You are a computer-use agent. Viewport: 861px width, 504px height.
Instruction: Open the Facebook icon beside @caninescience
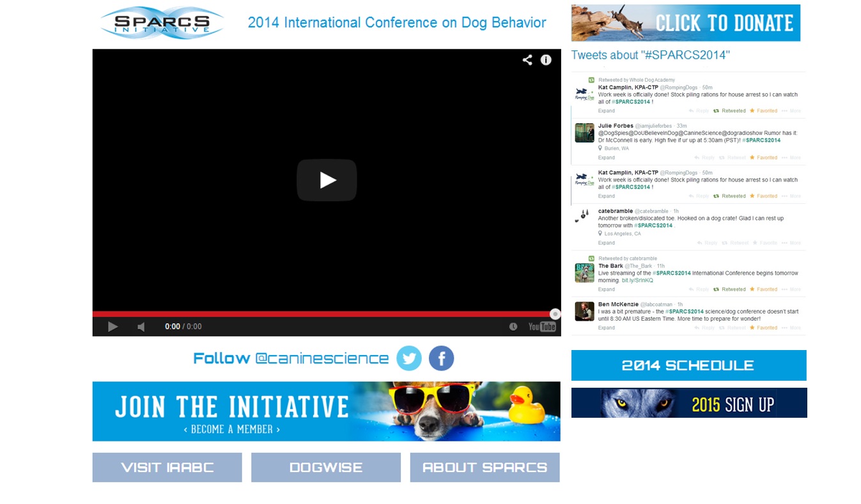[441, 358]
